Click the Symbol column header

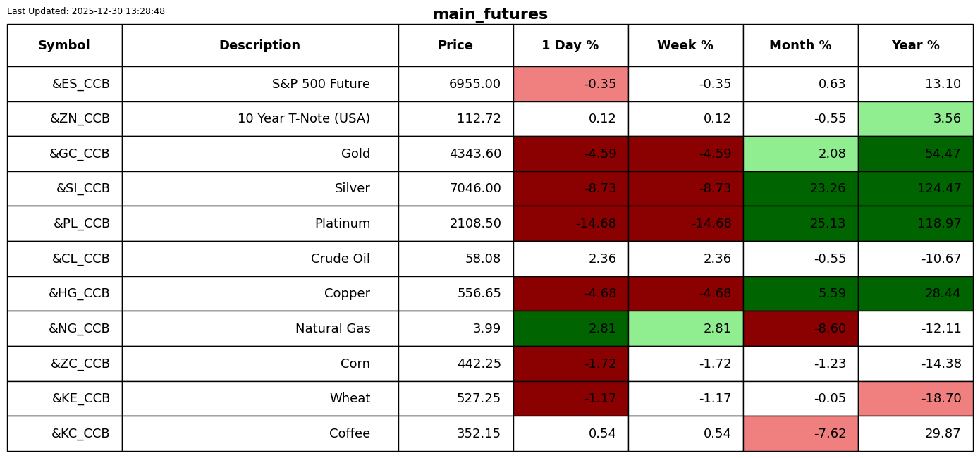(x=64, y=46)
